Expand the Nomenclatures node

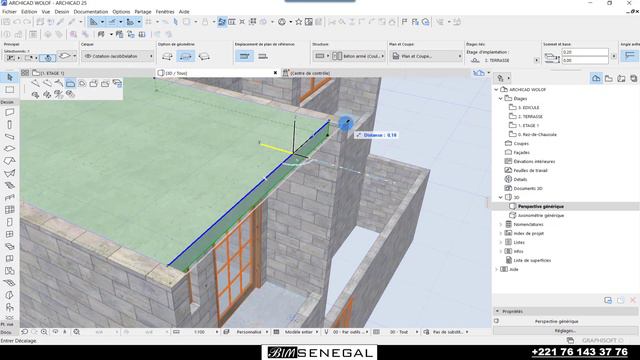tap(501, 224)
